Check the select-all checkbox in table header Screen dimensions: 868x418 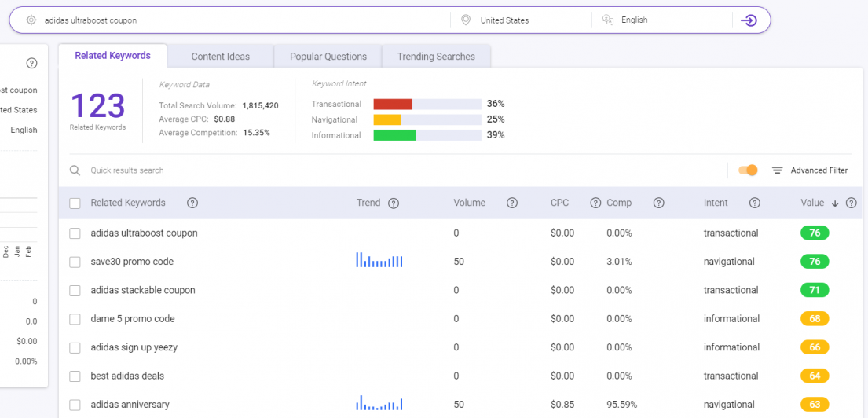click(75, 203)
